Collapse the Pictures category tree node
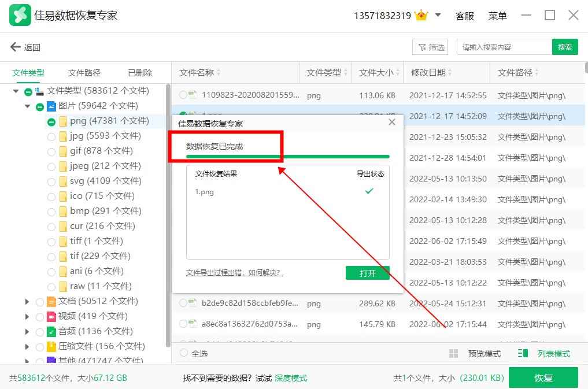 [x=27, y=106]
